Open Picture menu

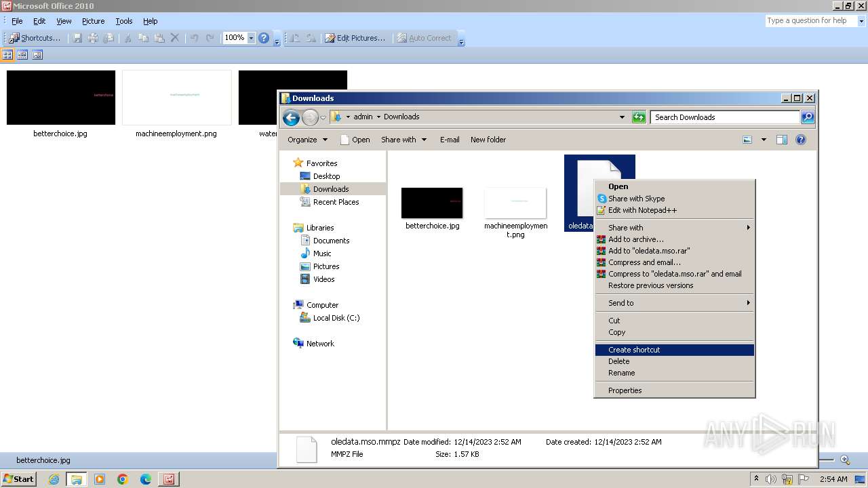click(x=93, y=21)
